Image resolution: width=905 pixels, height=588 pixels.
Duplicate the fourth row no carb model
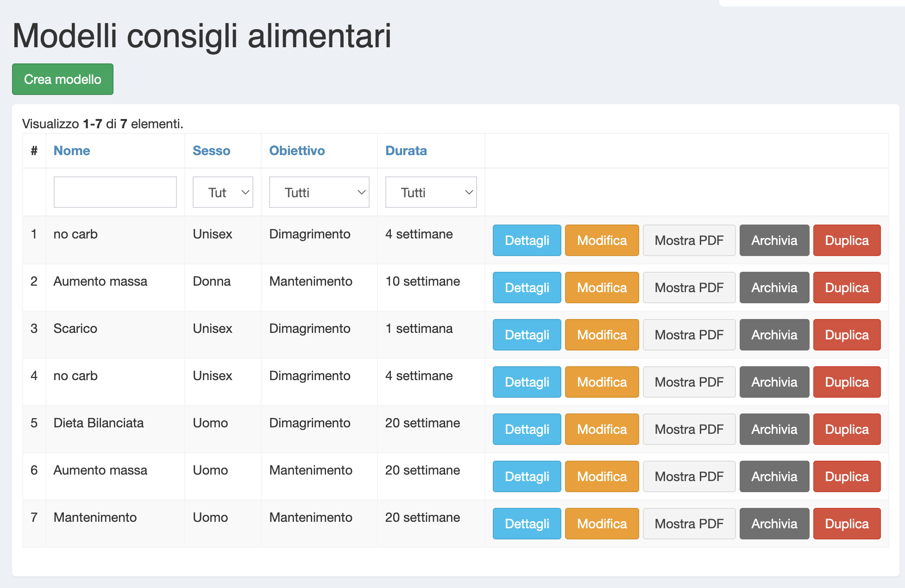[847, 382]
